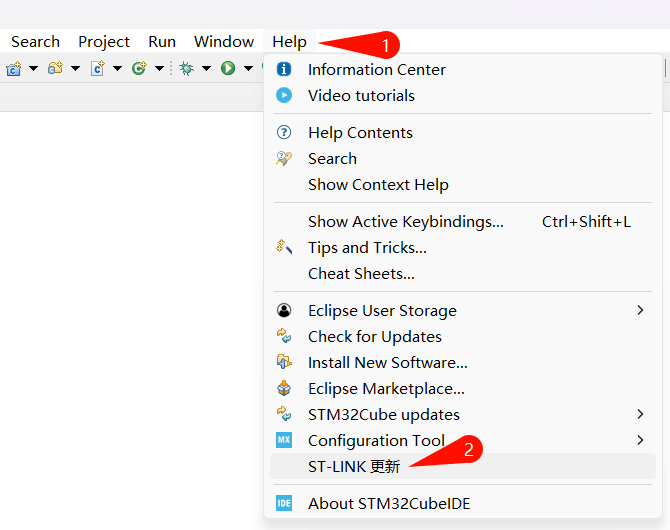This screenshot has height=530, width=670.
Task: Choose Check for Updates
Action: (374, 336)
